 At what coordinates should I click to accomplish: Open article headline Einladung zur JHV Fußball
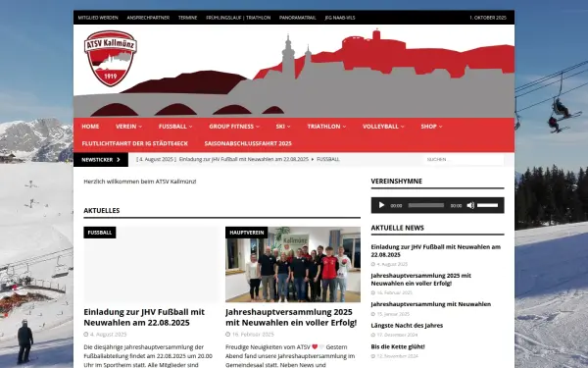[x=144, y=317]
